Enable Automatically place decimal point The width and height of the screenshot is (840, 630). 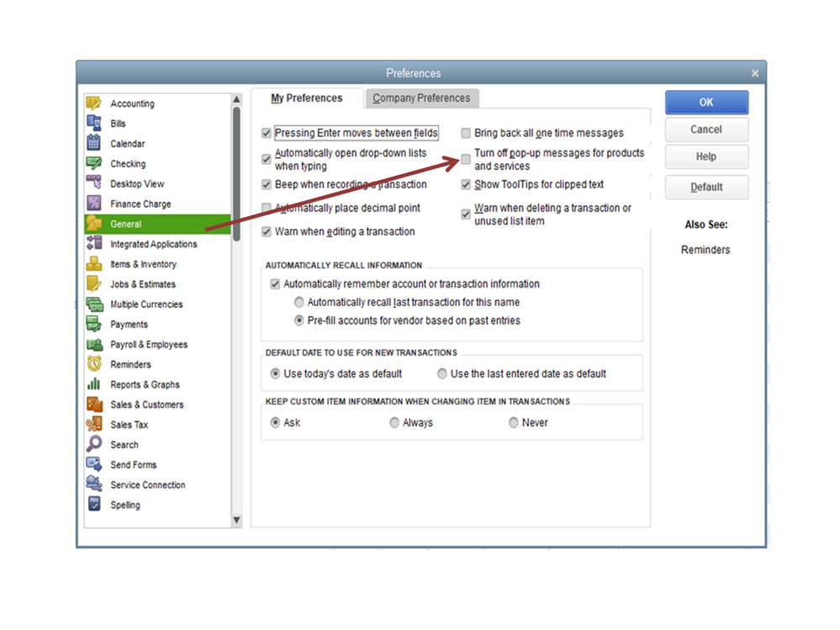[x=267, y=208]
